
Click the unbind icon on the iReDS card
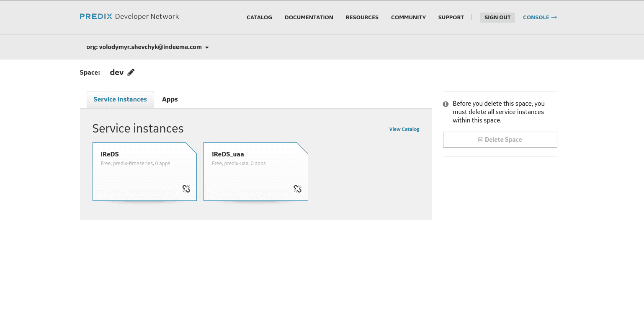click(185, 189)
